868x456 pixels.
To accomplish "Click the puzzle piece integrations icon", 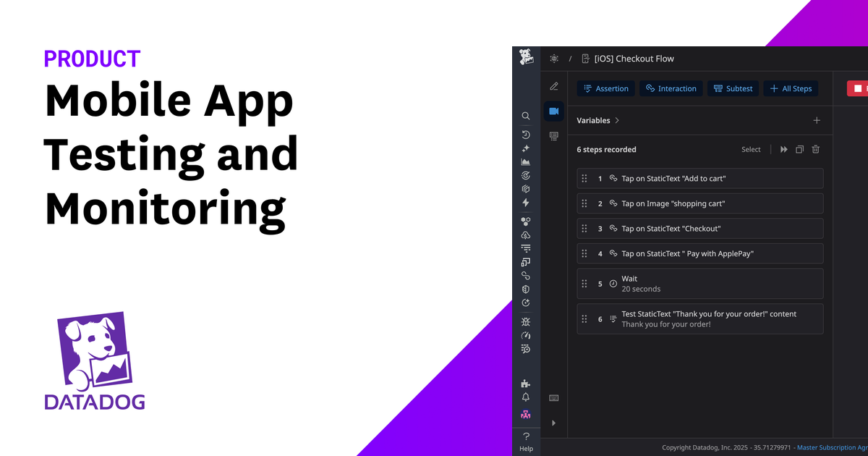I will [x=526, y=384].
